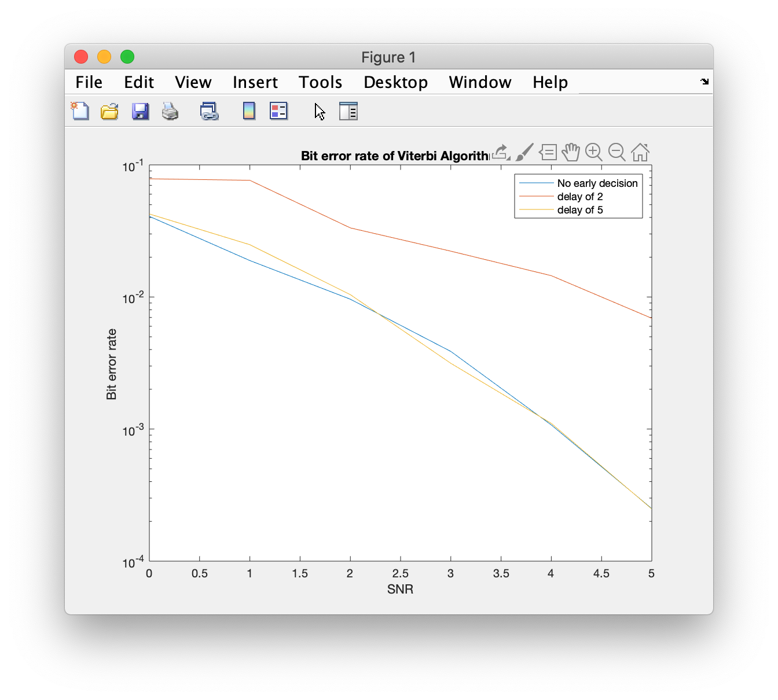Open the Desktop menu
Image resolution: width=778 pixels, height=700 pixels.
(x=396, y=82)
